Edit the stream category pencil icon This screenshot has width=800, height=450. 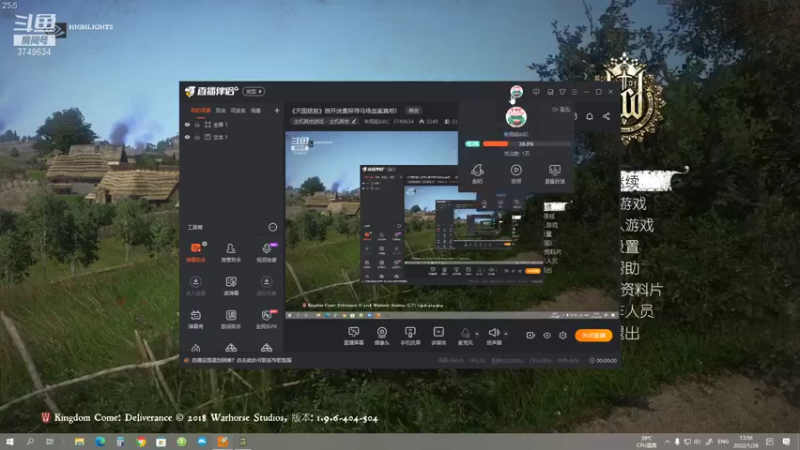coord(354,121)
